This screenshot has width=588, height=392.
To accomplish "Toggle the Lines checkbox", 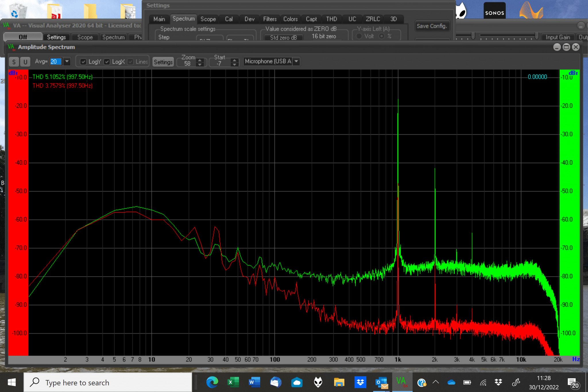I will pos(130,62).
